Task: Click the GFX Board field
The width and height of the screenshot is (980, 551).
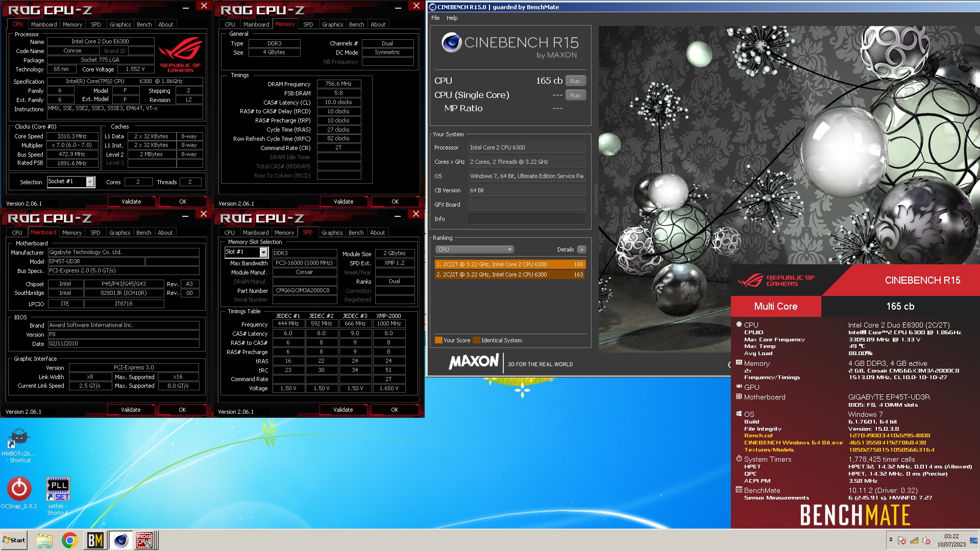Action: 527,205
